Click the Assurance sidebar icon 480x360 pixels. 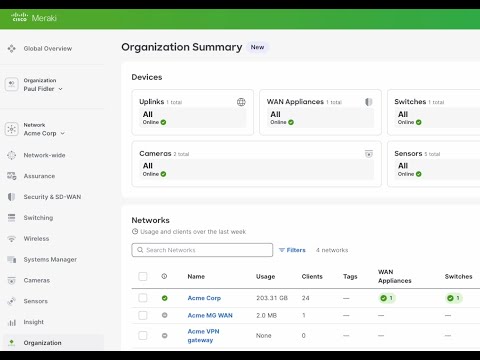pos(12,176)
